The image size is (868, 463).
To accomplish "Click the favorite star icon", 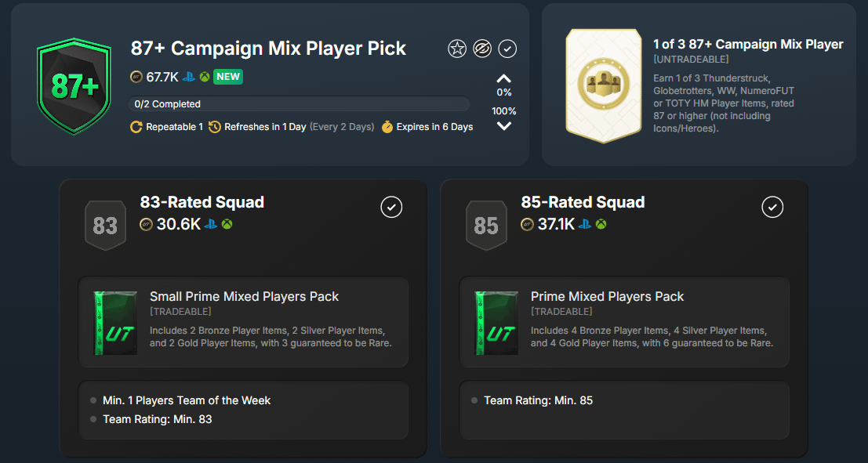I will (457, 49).
